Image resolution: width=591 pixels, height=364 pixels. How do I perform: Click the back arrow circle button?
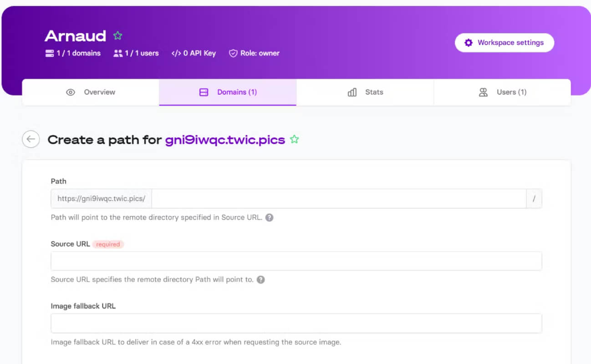31,139
